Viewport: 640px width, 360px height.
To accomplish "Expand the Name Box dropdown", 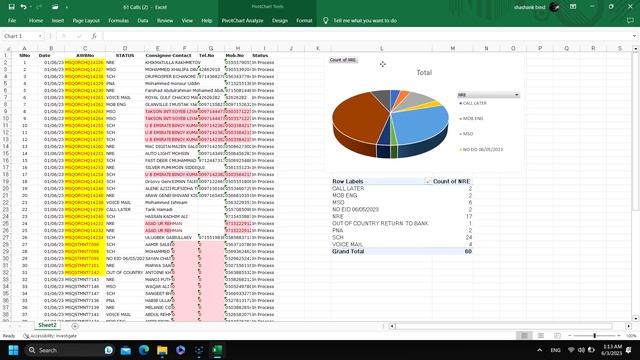I will coord(40,36).
